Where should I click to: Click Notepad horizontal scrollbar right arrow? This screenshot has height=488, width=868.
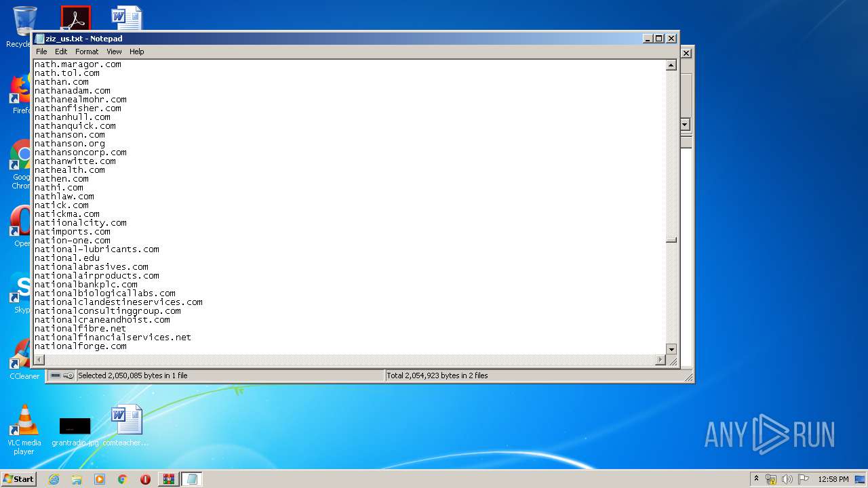click(x=660, y=360)
